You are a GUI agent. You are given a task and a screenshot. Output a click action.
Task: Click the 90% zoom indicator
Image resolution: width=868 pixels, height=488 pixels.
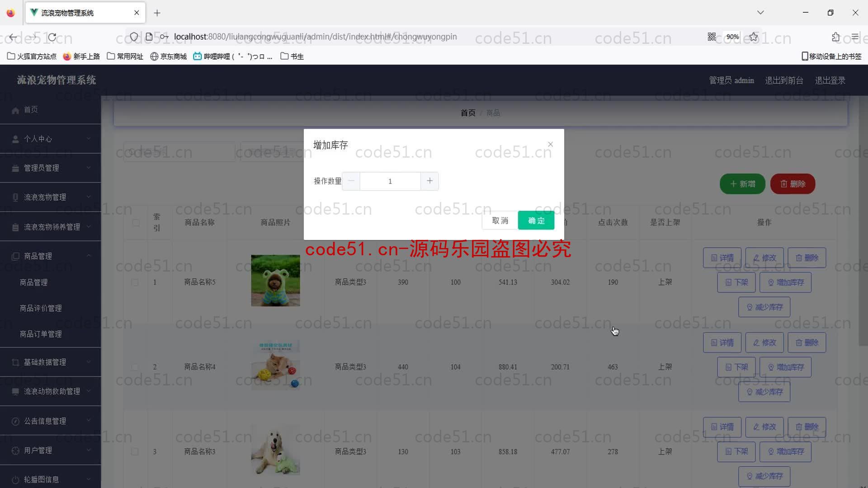click(732, 37)
